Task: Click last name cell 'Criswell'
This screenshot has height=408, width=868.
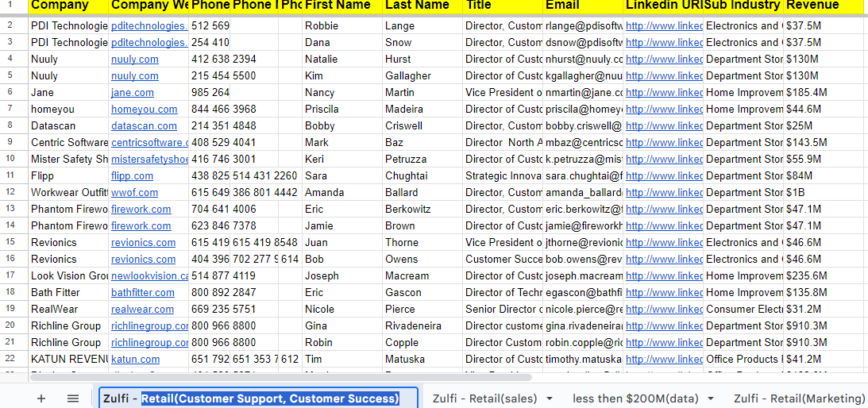Action: point(422,125)
